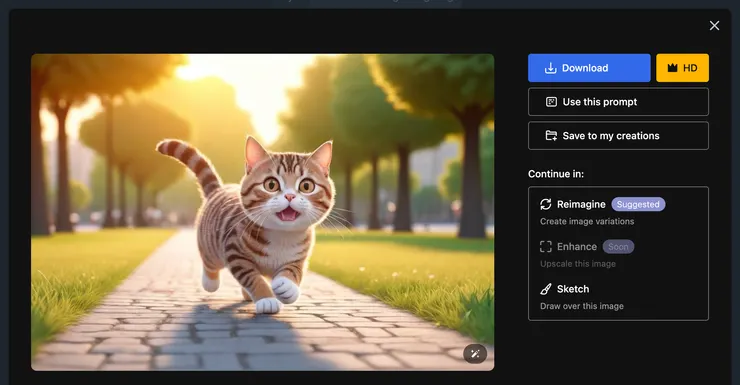
Task: Click the generated cat image preview
Action: click(262, 212)
